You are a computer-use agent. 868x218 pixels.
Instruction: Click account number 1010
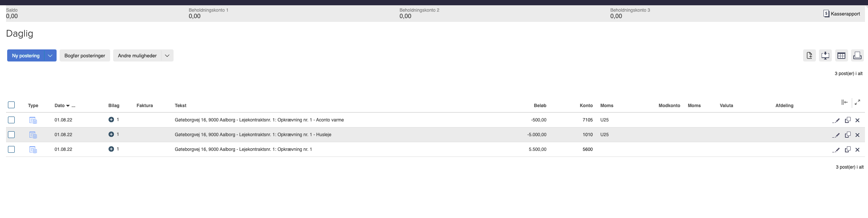point(588,135)
